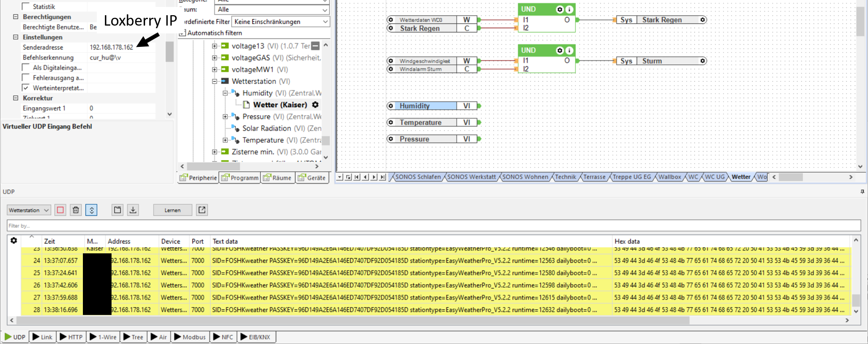Jump to first page tab with navigation arrow

[357, 177]
